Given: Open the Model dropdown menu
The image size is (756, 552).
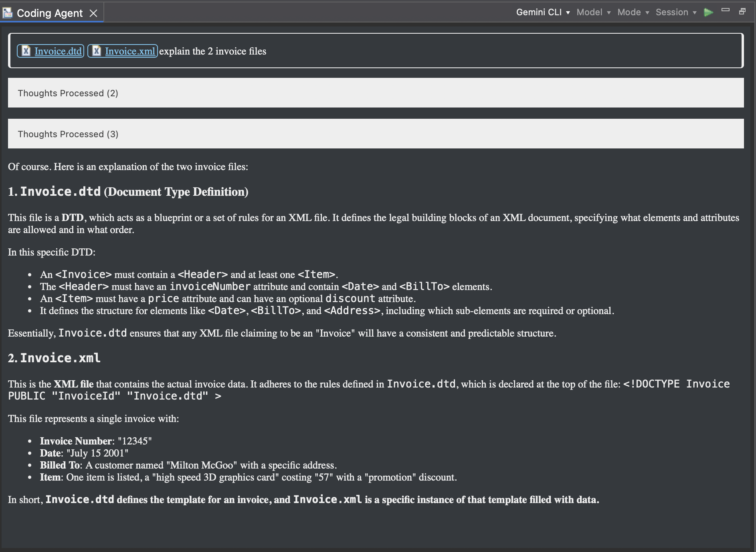Looking at the screenshot, I should (594, 12).
